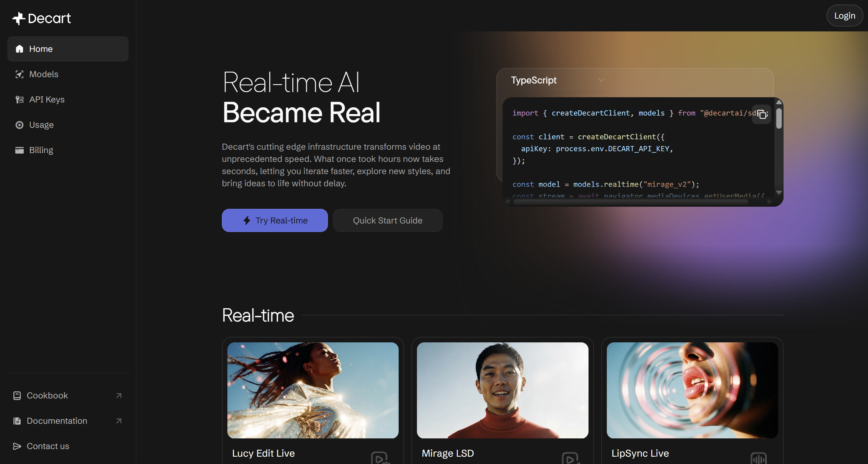Open the Billing section
This screenshot has height=464, width=868.
pos(68,150)
